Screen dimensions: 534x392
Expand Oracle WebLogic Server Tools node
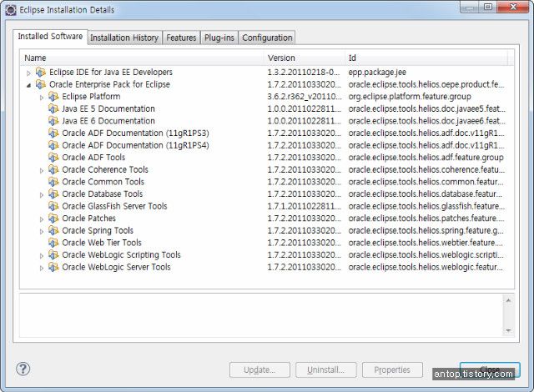pos(42,268)
